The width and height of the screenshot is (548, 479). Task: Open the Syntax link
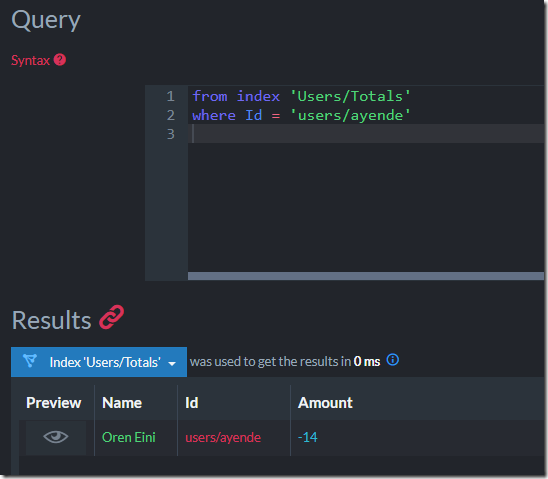pos(30,60)
